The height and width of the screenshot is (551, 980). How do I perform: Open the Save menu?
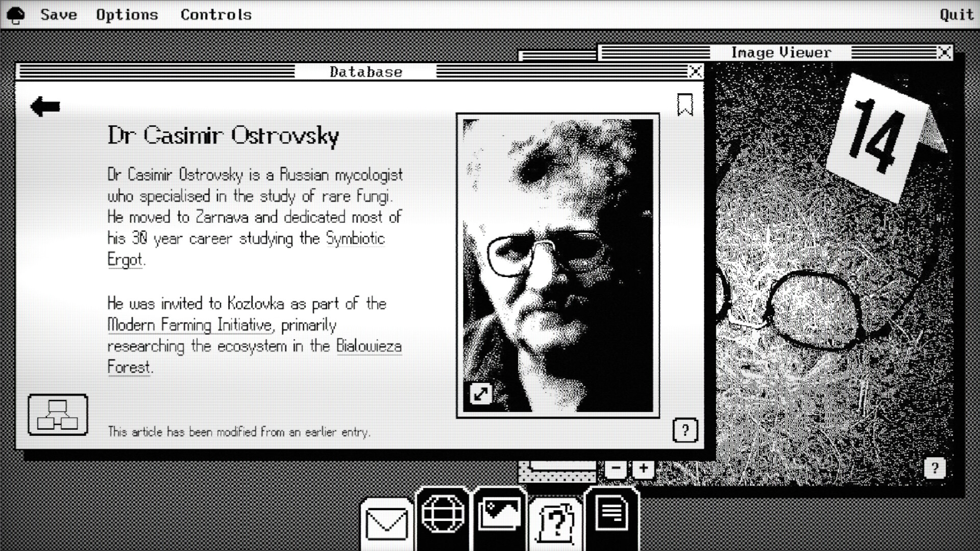(59, 14)
